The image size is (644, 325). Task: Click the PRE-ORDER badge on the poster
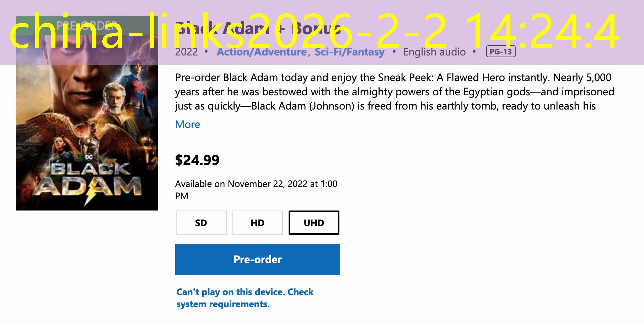tap(87, 26)
